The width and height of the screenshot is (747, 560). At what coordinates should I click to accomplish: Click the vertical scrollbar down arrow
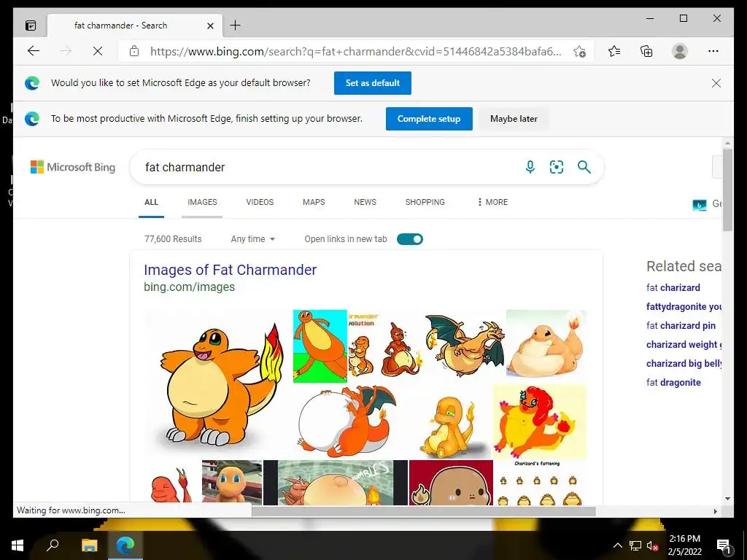(727, 499)
